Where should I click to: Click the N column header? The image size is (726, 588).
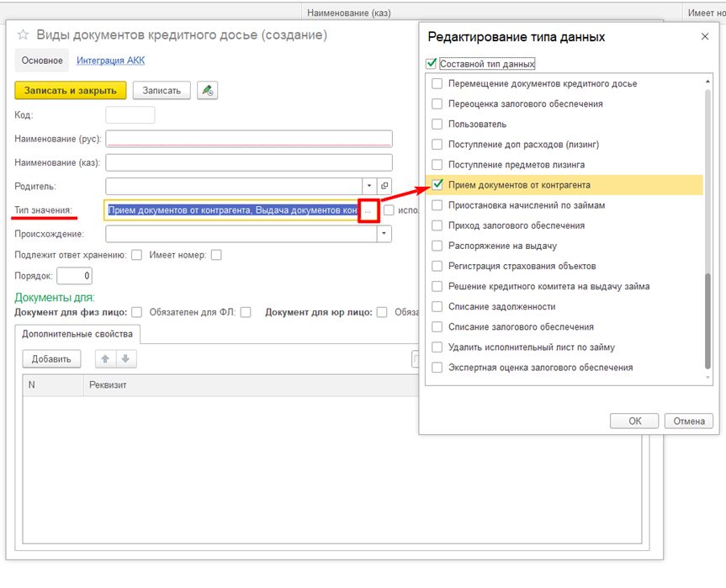tap(53, 384)
